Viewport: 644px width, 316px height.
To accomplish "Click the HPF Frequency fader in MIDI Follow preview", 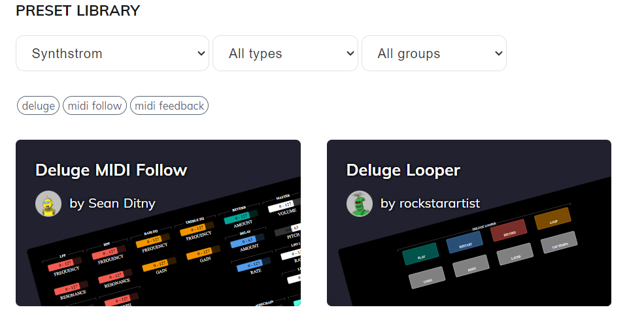I will [109, 252].
